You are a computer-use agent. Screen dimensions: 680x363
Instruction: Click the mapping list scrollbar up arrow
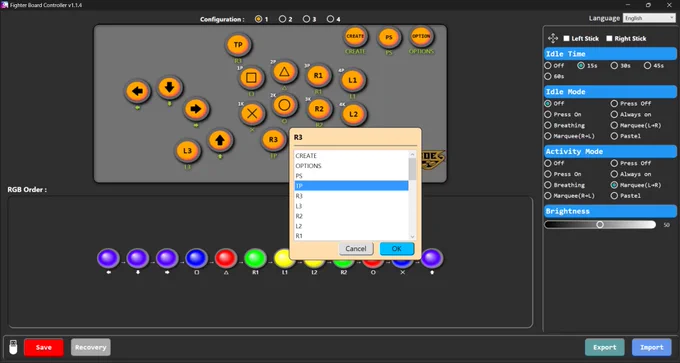click(412, 154)
